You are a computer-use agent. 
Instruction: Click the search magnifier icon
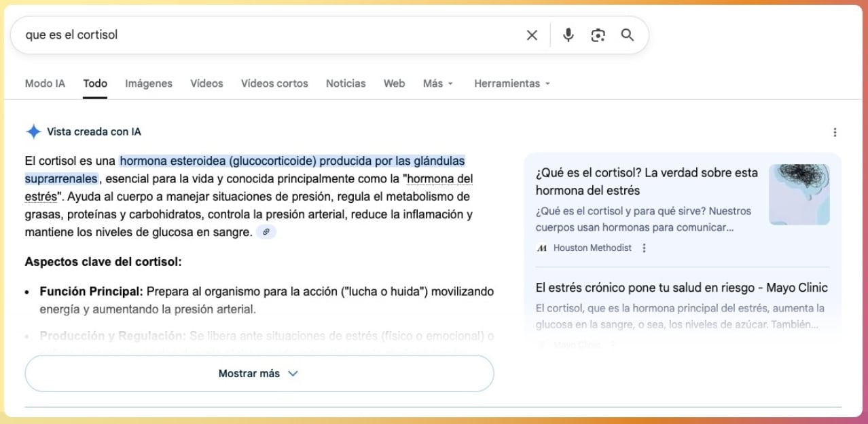tap(627, 35)
